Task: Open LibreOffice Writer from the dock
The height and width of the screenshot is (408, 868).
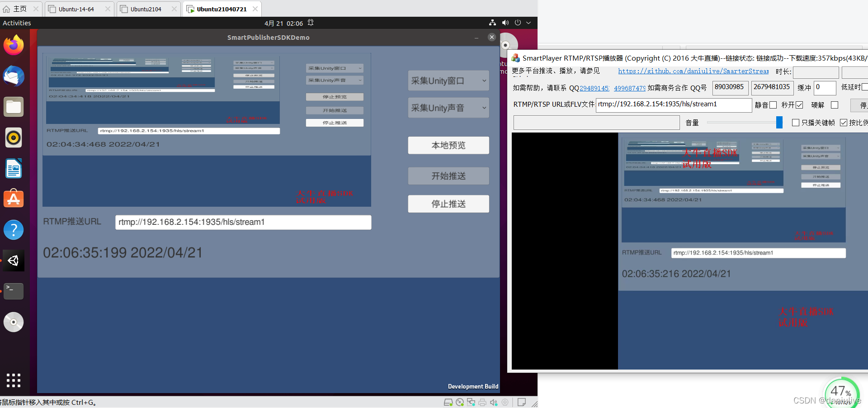Action: 14,169
